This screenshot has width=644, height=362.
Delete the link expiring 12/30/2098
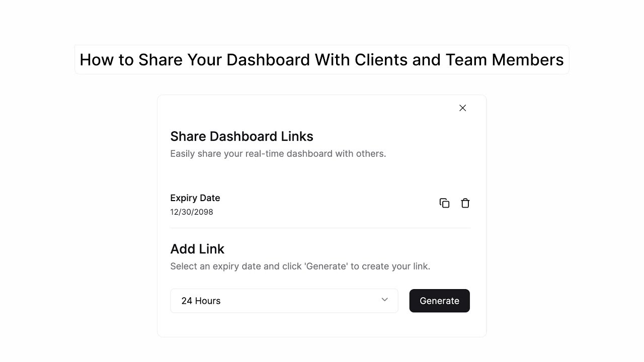[465, 203]
